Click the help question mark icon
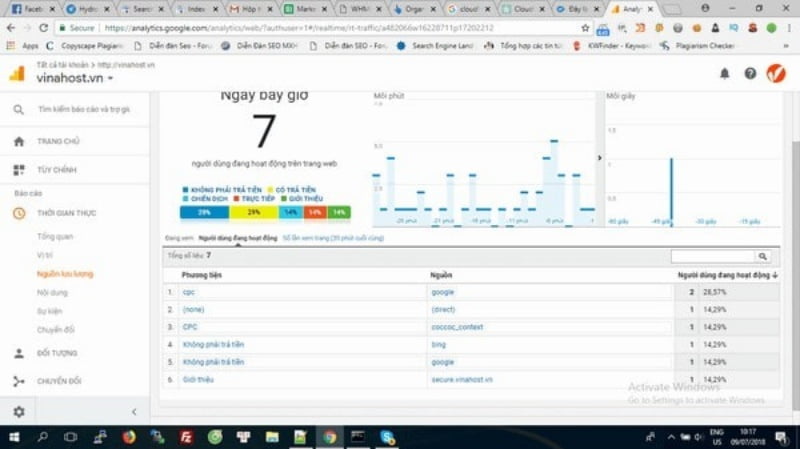The image size is (800, 449). click(x=750, y=73)
